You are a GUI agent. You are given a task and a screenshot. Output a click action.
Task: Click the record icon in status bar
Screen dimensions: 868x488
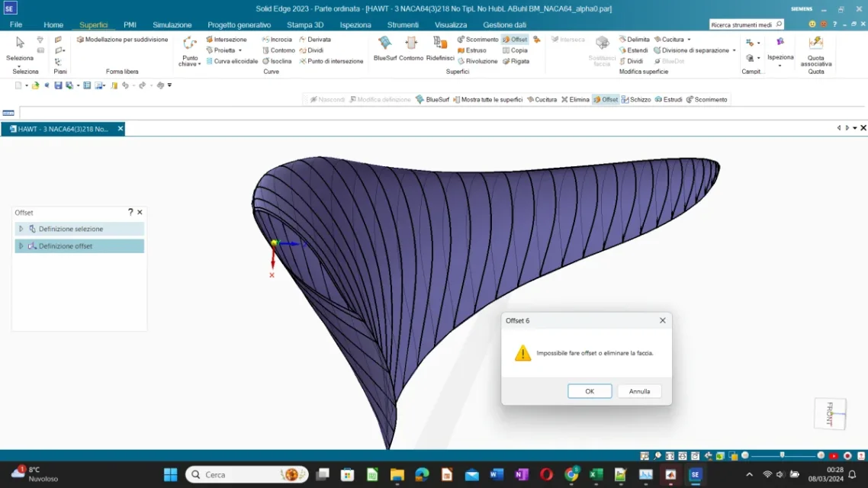[847, 456]
